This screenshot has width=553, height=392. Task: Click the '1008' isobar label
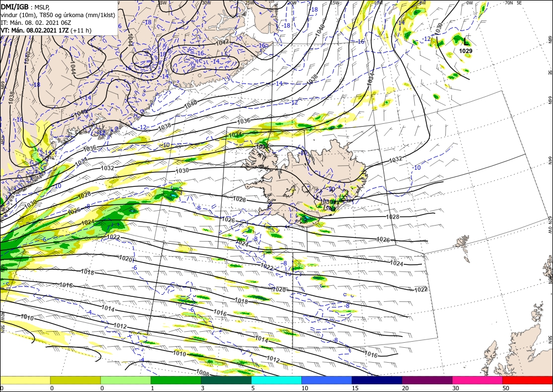click(202, 373)
